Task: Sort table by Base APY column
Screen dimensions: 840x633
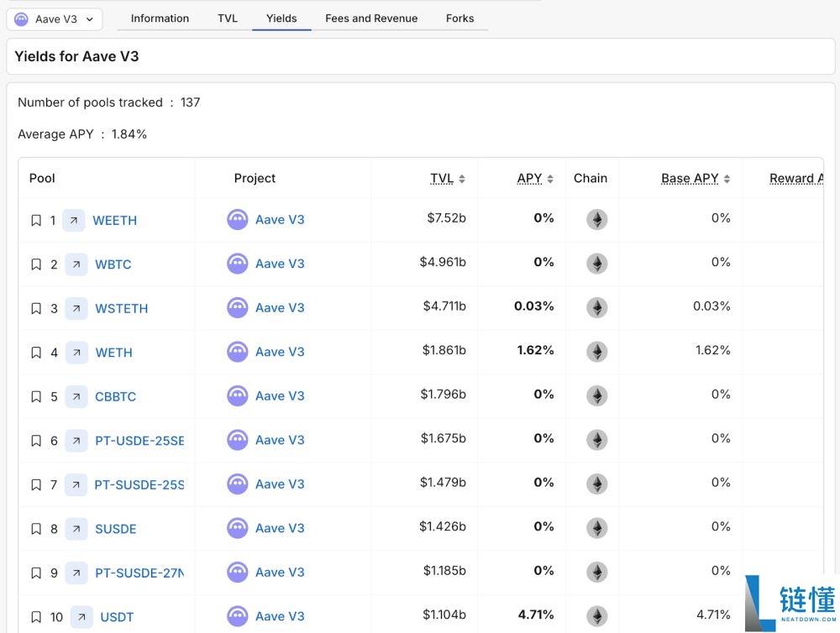Action: click(x=696, y=178)
